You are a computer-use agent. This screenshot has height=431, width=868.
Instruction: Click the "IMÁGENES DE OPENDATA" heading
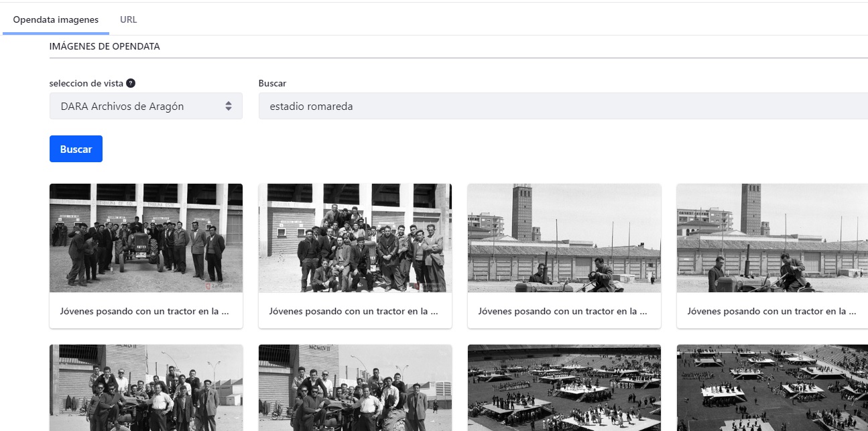coord(105,46)
